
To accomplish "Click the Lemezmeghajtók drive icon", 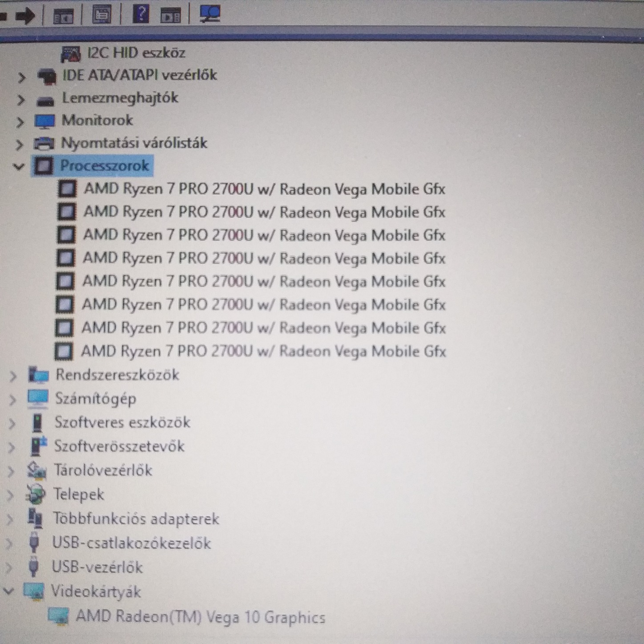I will click(x=45, y=101).
